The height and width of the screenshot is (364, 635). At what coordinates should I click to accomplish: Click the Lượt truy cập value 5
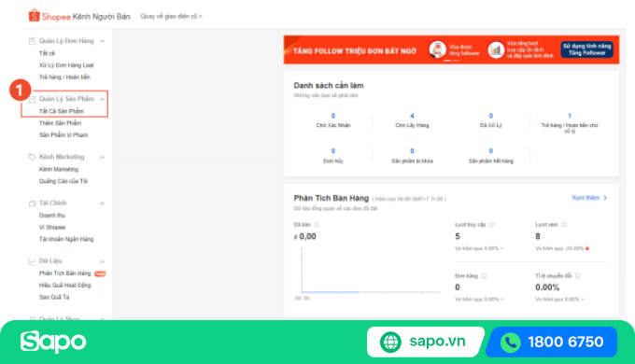tap(458, 236)
